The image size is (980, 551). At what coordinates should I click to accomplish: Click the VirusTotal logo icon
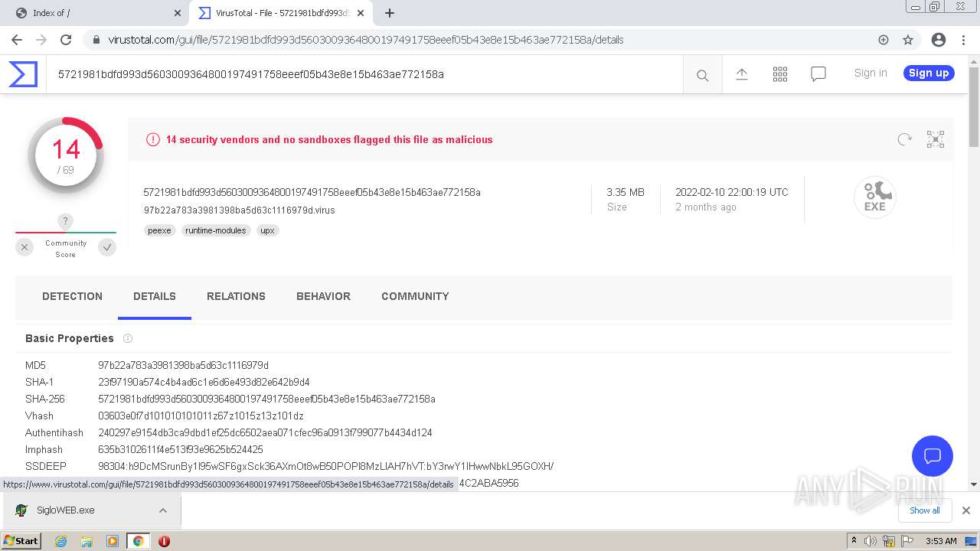point(23,74)
